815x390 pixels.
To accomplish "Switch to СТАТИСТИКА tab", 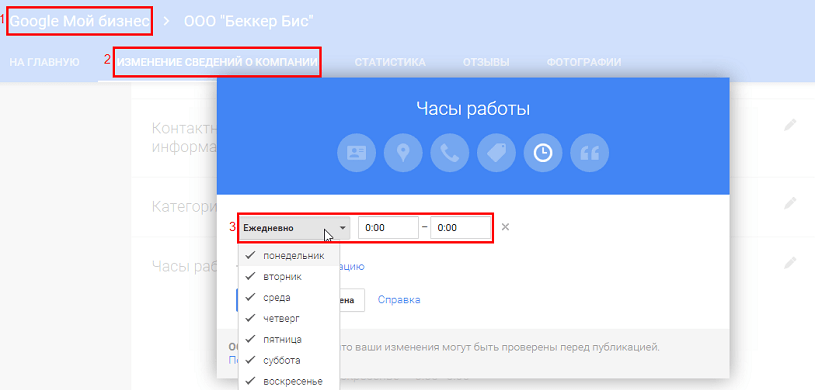I will point(390,62).
